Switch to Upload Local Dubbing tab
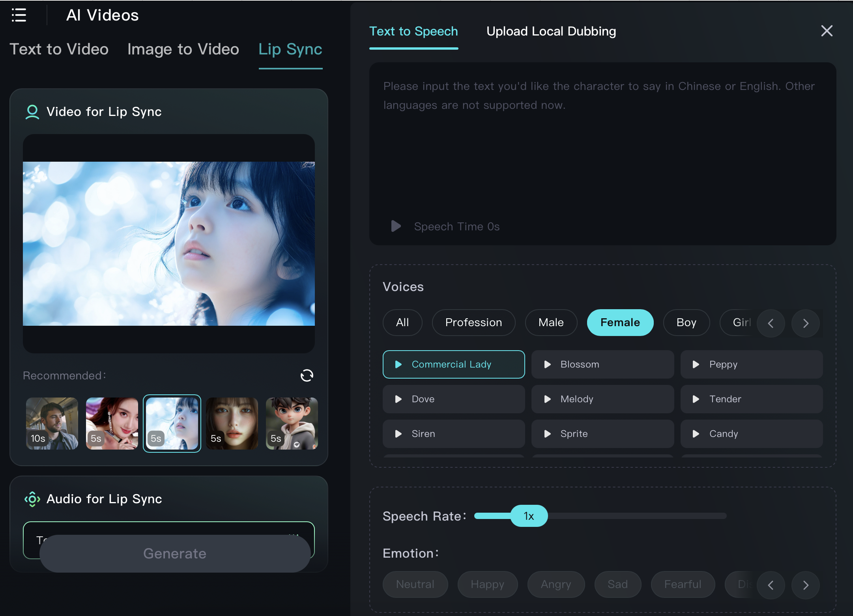The height and width of the screenshot is (616, 853). pos(551,32)
